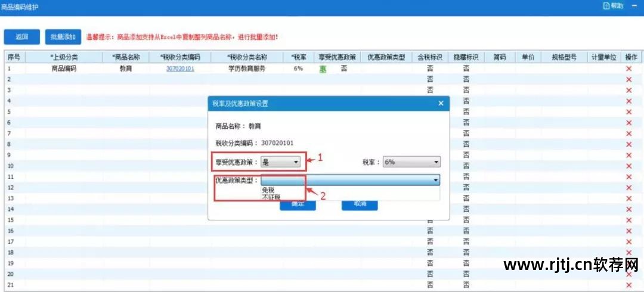Click the 上级分类 column header
The width and height of the screenshot is (644, 292).
coord(64,57)
